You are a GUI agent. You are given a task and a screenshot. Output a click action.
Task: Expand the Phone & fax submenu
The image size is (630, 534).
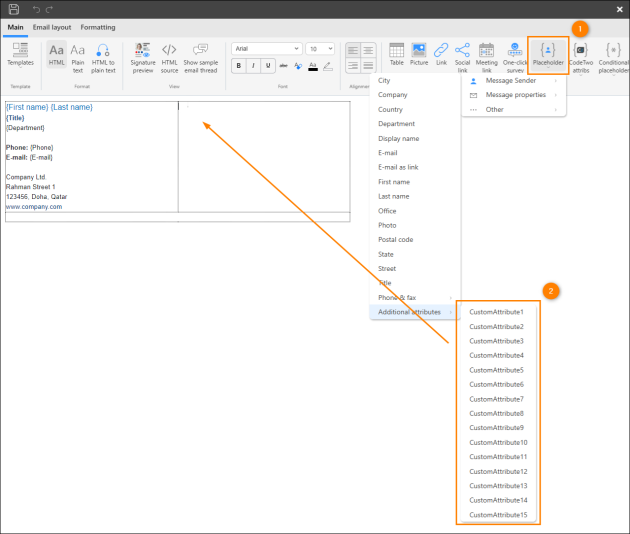pos(415,298)
